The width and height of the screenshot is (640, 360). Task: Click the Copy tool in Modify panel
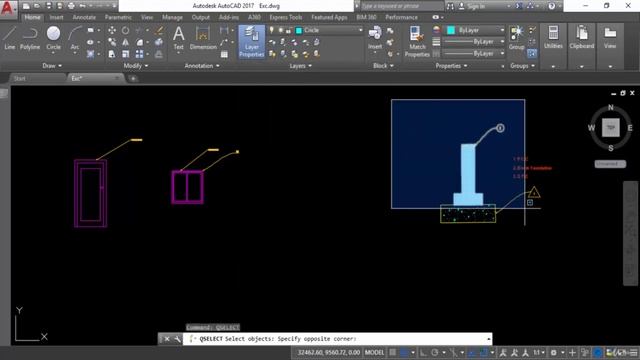click(x=111, y=42)
